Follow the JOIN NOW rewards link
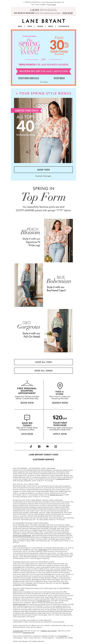This screenshot has width=87, height=644. (68, 13)
